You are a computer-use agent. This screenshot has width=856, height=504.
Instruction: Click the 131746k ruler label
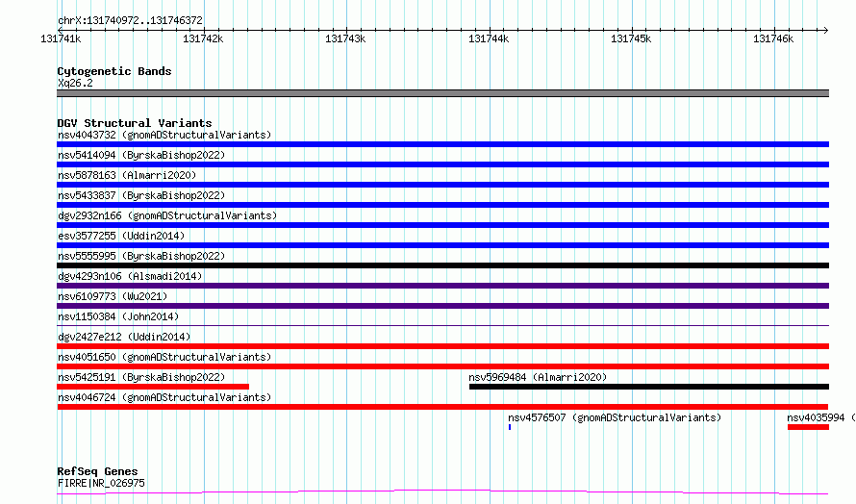click(773, 39)
